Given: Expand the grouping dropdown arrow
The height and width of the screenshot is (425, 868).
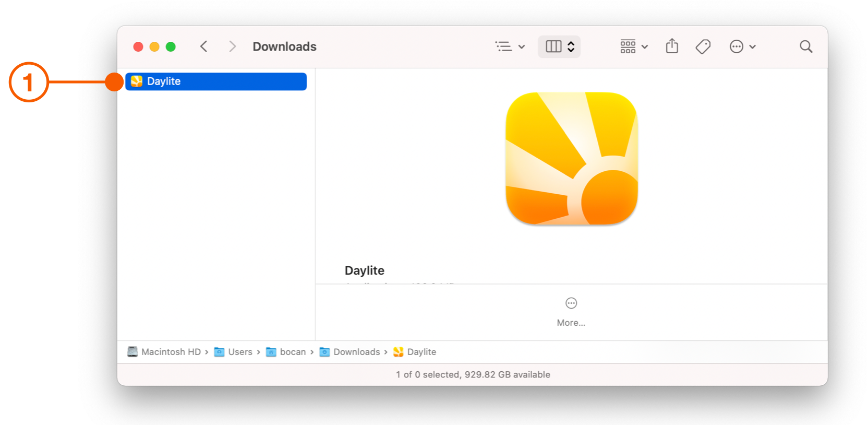Looking at the screenshot, I should [645, 47].
